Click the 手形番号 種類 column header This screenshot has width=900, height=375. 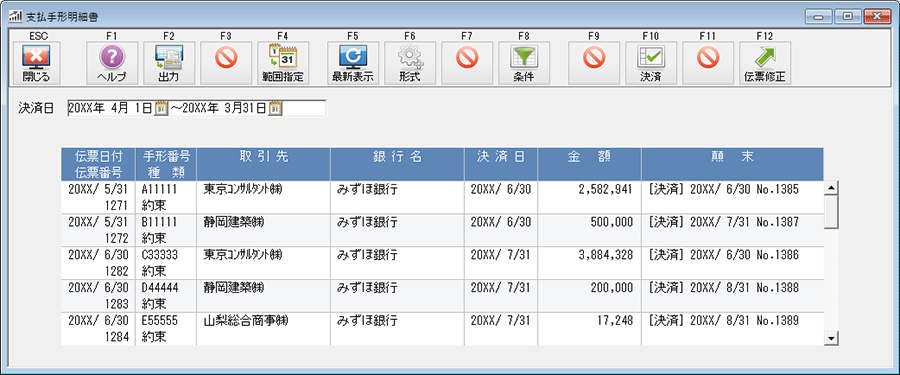click(166, 164)
